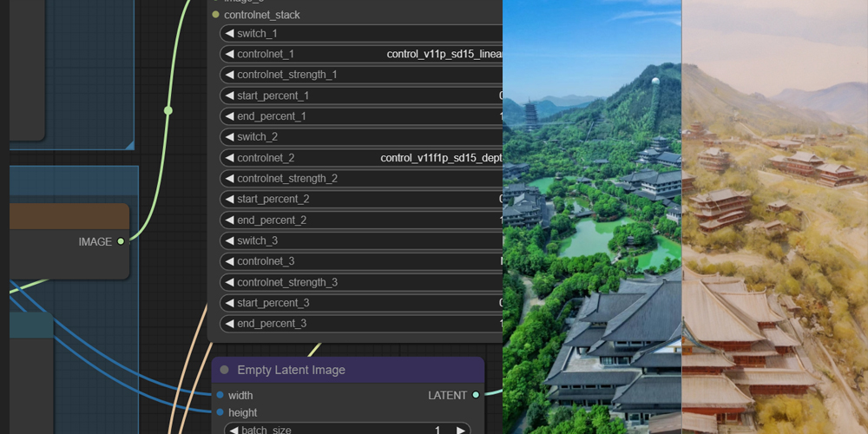Click previous arrow on controlnet_3

[x=229, y=261]
